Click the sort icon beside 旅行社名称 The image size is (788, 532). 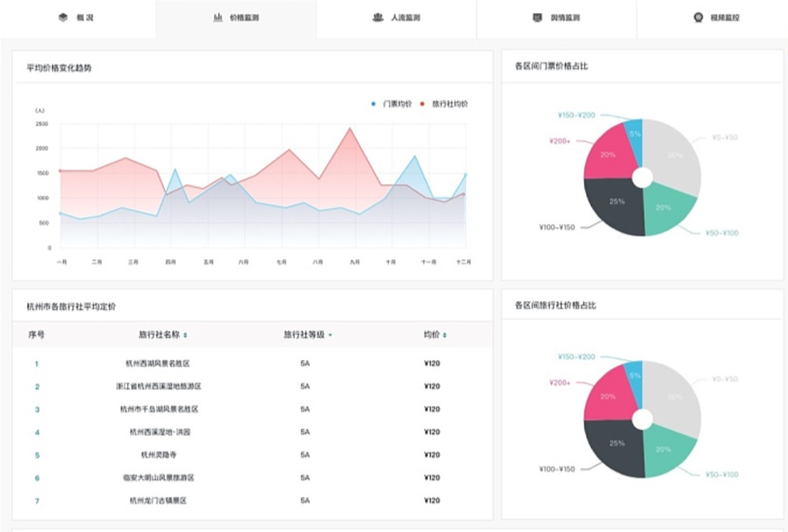coord(185,335)
